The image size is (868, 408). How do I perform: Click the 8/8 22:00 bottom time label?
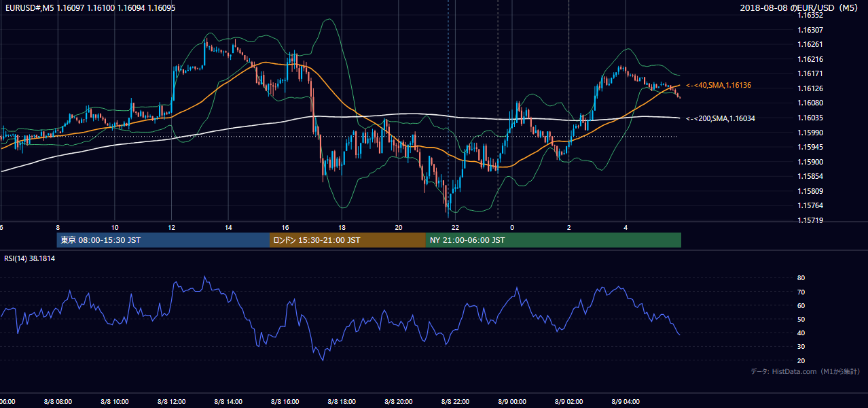pyautogui.click(x=455, y=401)
